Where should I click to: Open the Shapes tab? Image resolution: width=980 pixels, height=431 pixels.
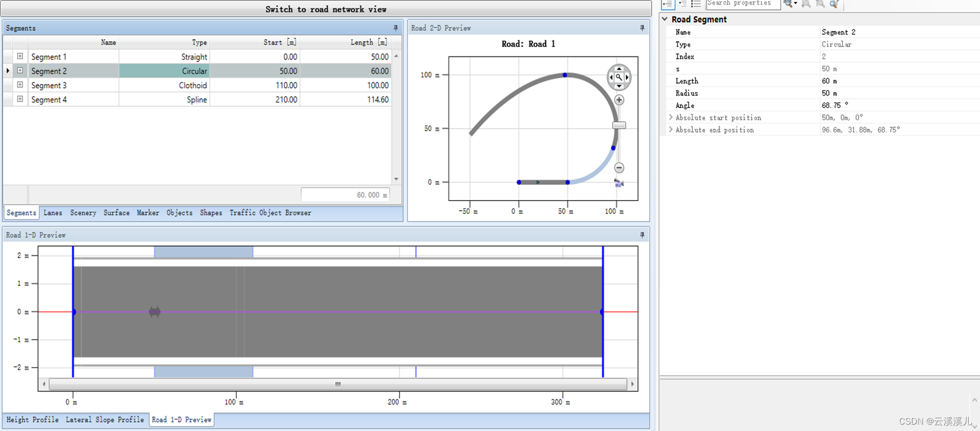tap(211, 213)
